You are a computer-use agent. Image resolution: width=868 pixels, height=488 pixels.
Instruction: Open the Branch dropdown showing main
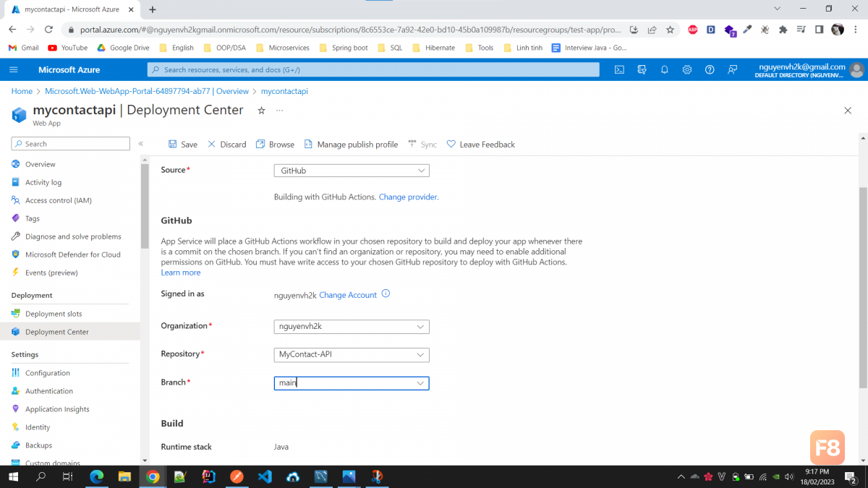352,383
